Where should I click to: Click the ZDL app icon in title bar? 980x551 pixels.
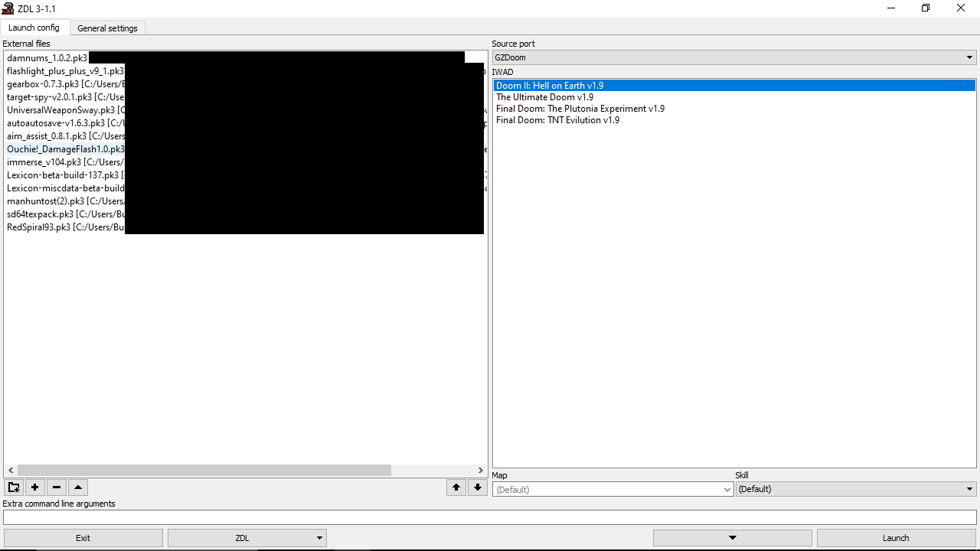tap(8, 8)
